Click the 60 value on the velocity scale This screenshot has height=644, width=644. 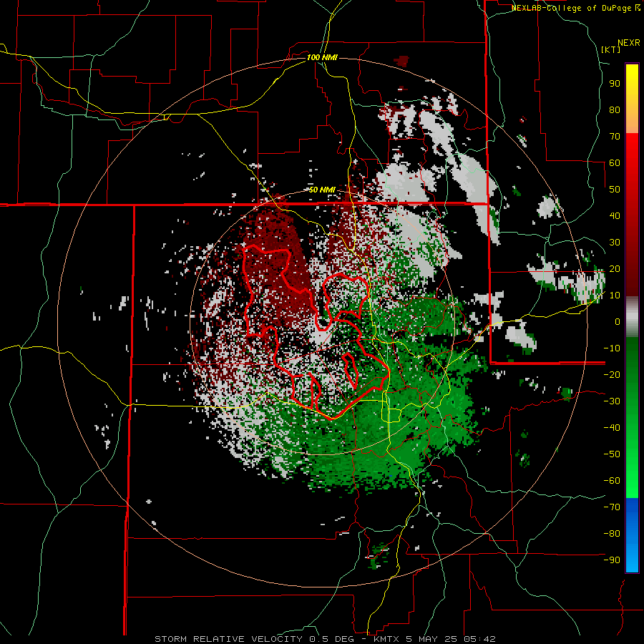615,162
